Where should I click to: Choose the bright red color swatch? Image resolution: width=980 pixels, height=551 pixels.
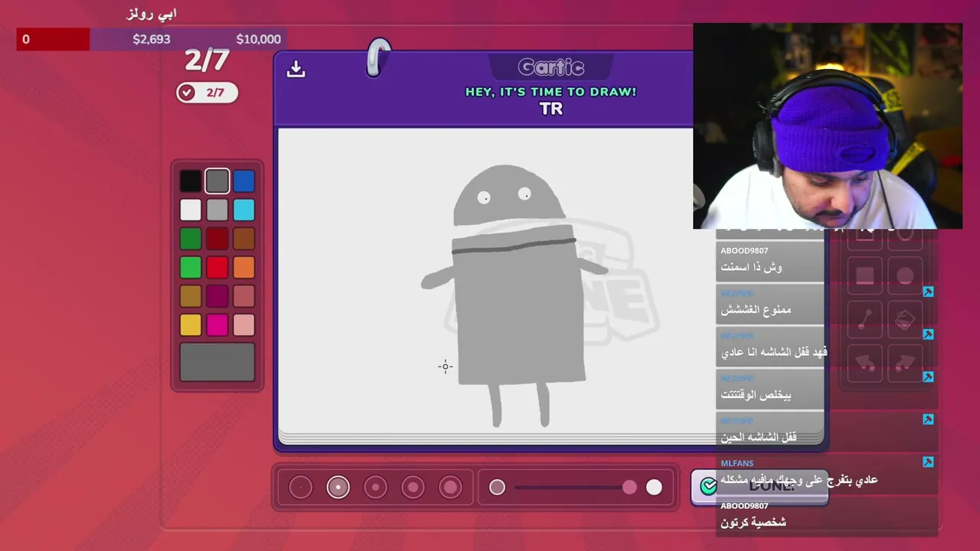217,267
